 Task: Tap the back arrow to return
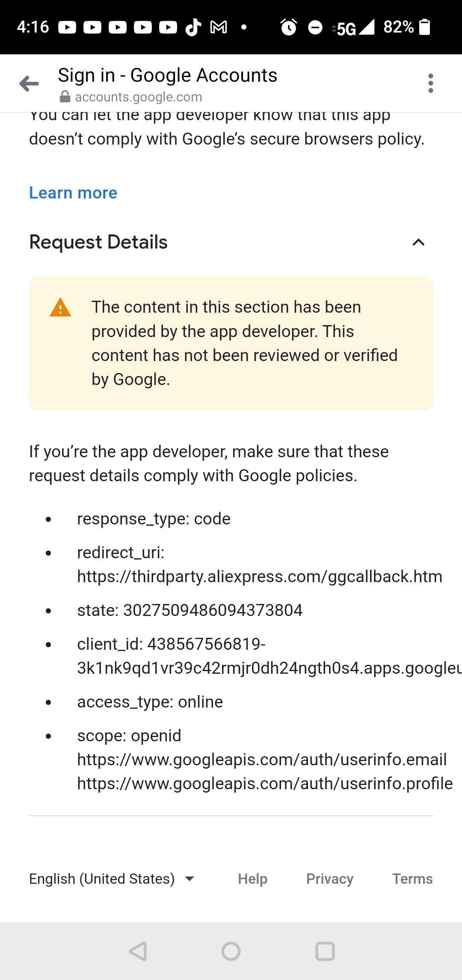point(28,83)
